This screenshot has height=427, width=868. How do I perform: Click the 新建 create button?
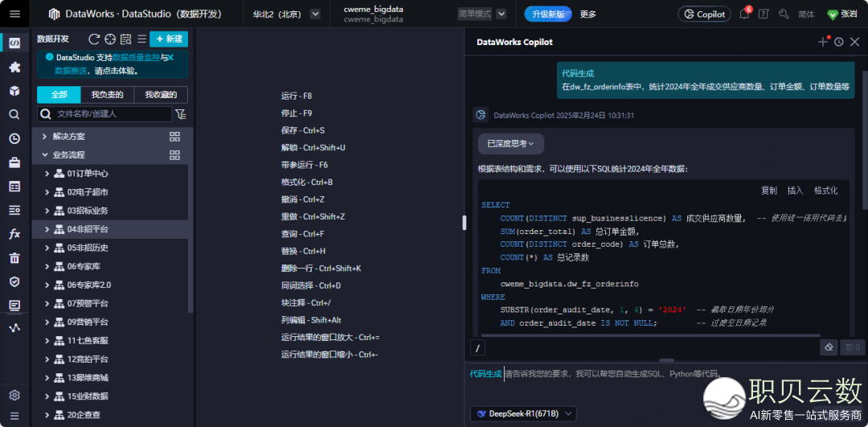(169, 39)
